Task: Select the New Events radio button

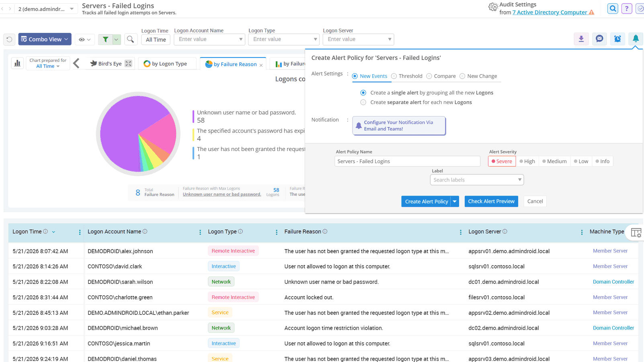Action: pos(355,76)
